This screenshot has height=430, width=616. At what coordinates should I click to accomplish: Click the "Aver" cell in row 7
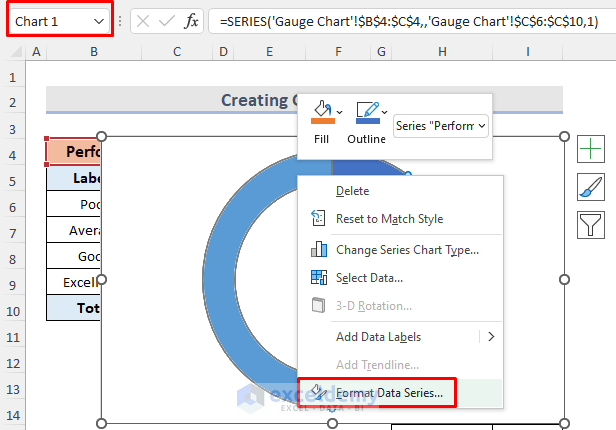pyautogui.click(x=73, y=230)
